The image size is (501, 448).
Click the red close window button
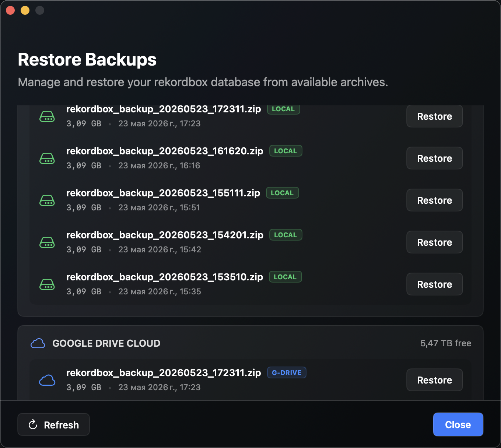10,10
